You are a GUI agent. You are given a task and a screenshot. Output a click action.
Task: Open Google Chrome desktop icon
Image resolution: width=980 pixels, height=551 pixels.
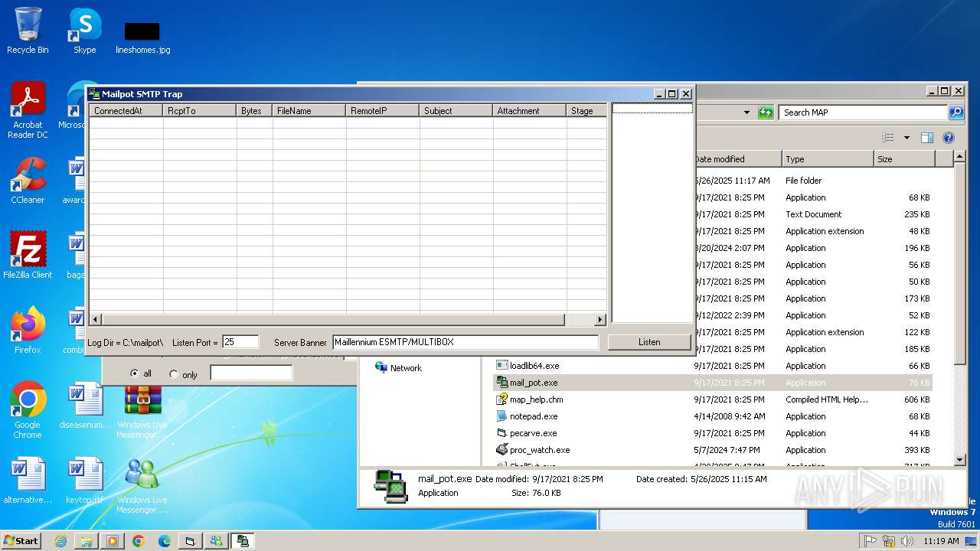pyautogui.click(x=28, y=410)
